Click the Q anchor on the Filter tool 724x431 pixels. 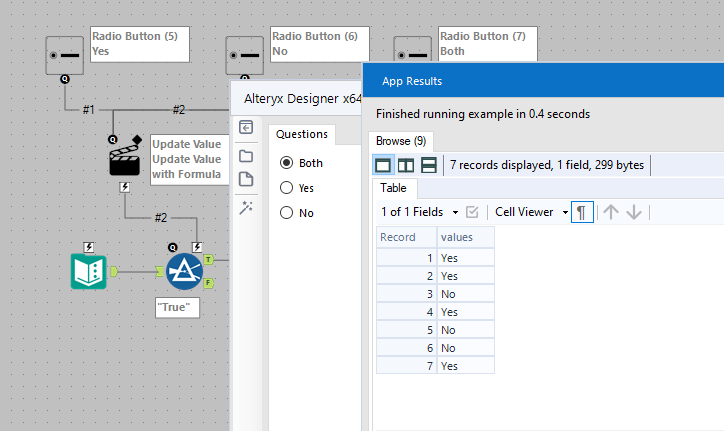[173, 248]
